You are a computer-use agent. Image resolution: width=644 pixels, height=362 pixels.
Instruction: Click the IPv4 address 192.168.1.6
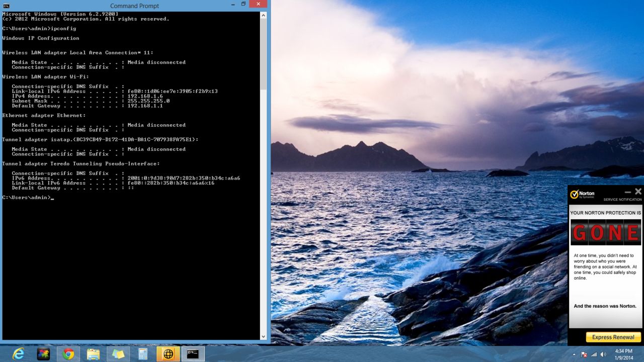click(145, 96)
